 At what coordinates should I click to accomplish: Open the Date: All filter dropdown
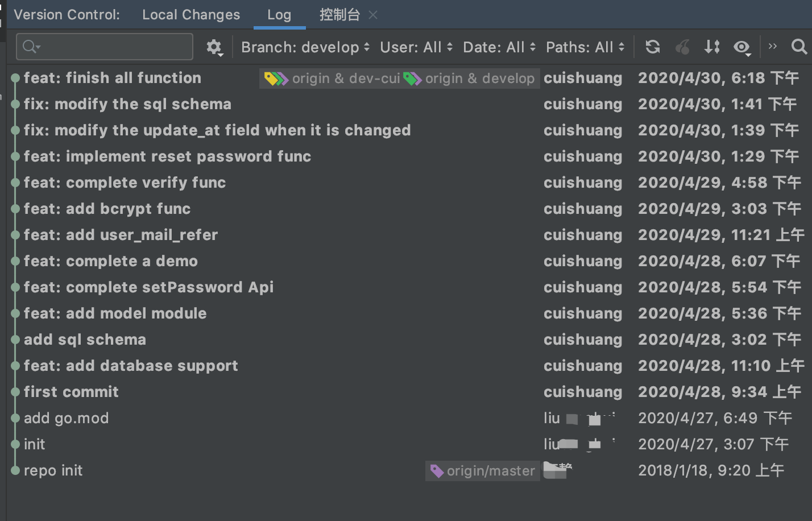point(499,47)
